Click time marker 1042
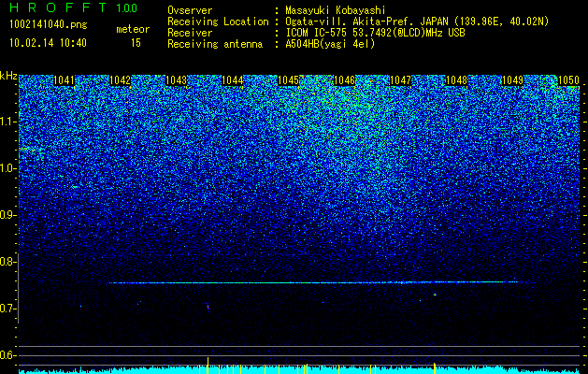This screenshot has height=374, width=588. (x=120, y=80)
